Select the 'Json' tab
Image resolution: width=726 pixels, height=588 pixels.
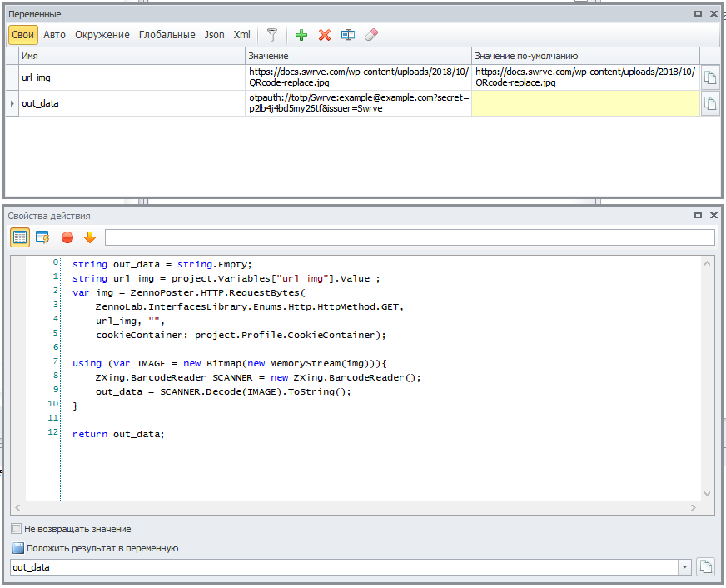pos(214,35)
